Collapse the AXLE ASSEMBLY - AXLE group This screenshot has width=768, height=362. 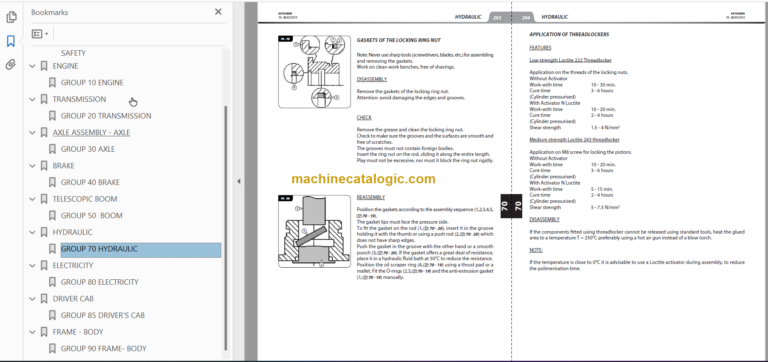(33, 133)
